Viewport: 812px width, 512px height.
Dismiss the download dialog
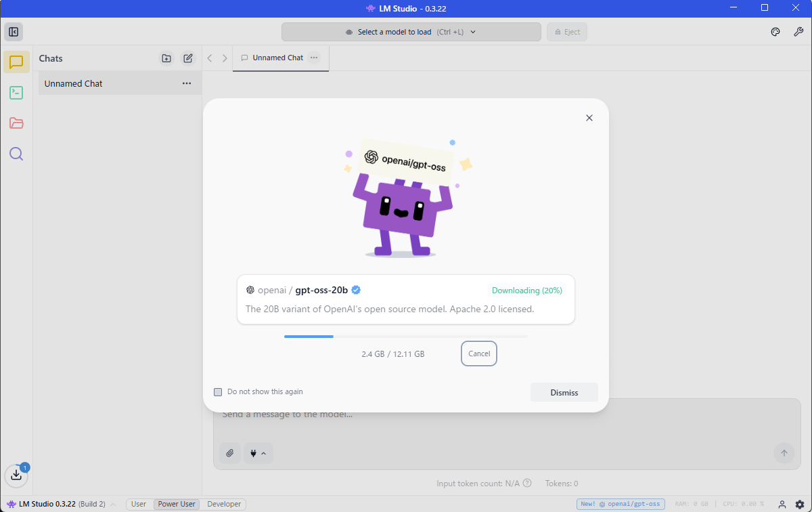(x=564, y=392)
